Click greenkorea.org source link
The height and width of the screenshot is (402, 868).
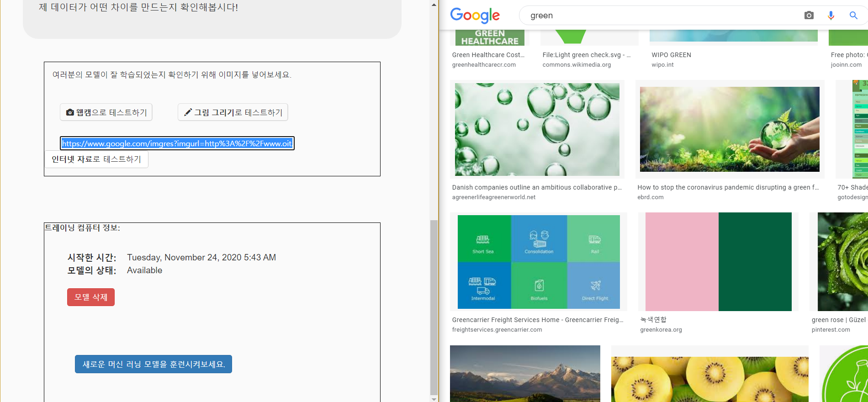click(661, 330)
